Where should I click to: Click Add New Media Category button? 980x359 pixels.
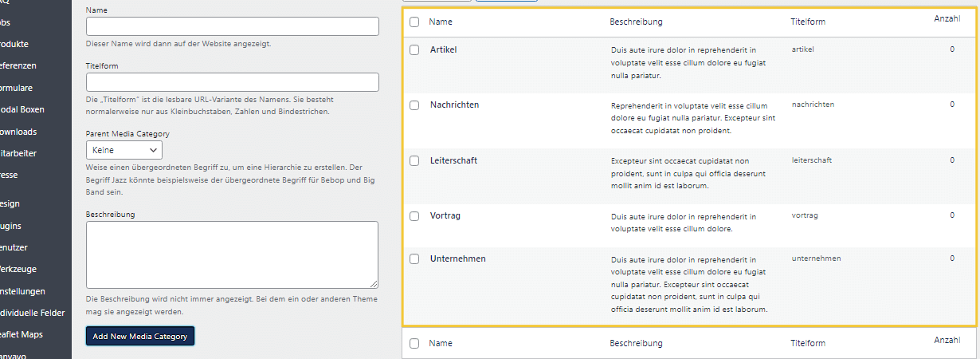140,336
